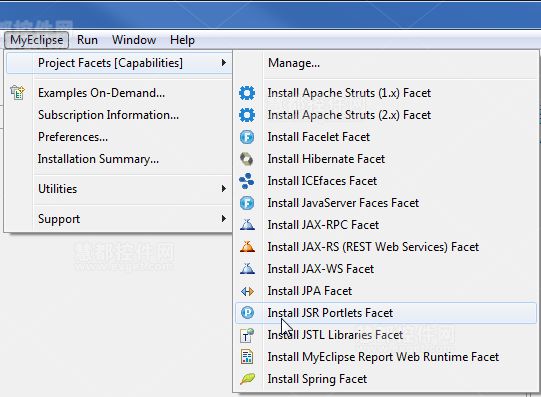This screenshot has height=397, width=541.
Task: Select Install JPA Facet
Action: tap(386, 291)
